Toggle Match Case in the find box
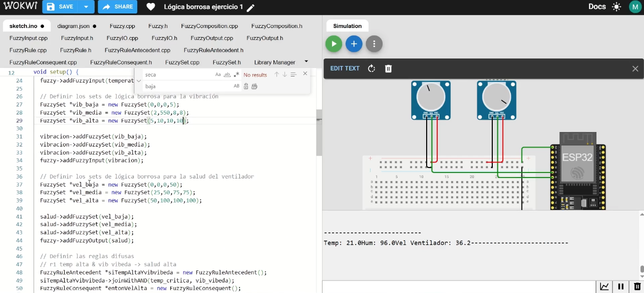Image resolution: width=644 pixels, height=293 pixels. (218, 74)
